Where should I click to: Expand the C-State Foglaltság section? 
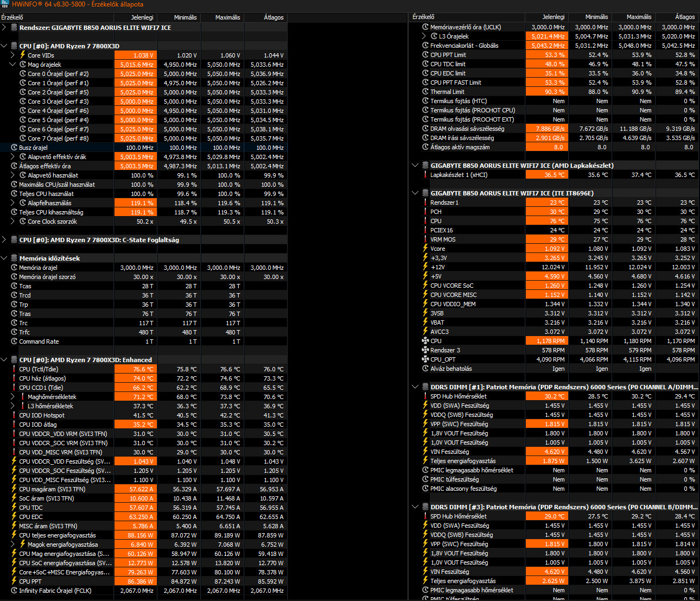[x=4, y=239]
